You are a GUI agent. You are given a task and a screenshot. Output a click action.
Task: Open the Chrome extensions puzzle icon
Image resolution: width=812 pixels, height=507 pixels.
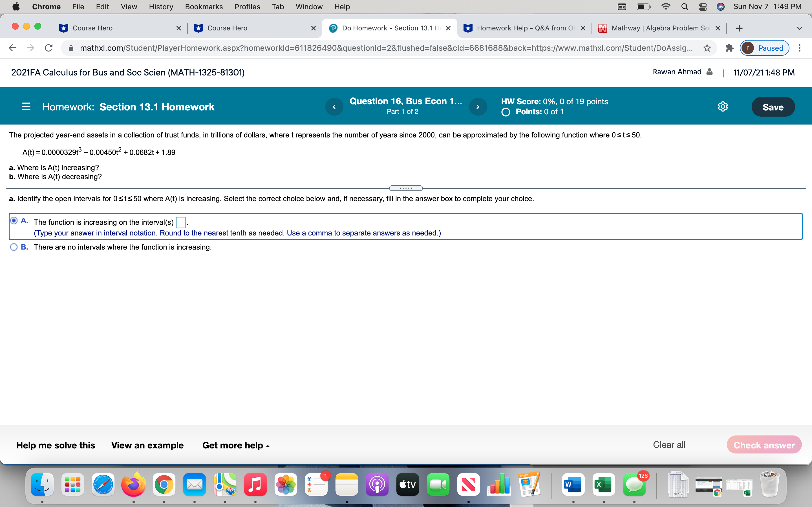[729, 48]
